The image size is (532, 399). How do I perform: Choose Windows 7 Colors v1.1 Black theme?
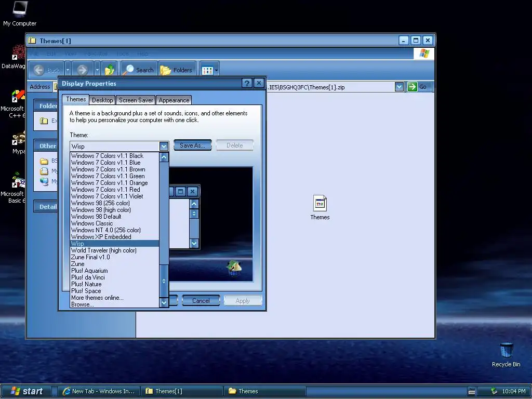click(x=114, y=156)
